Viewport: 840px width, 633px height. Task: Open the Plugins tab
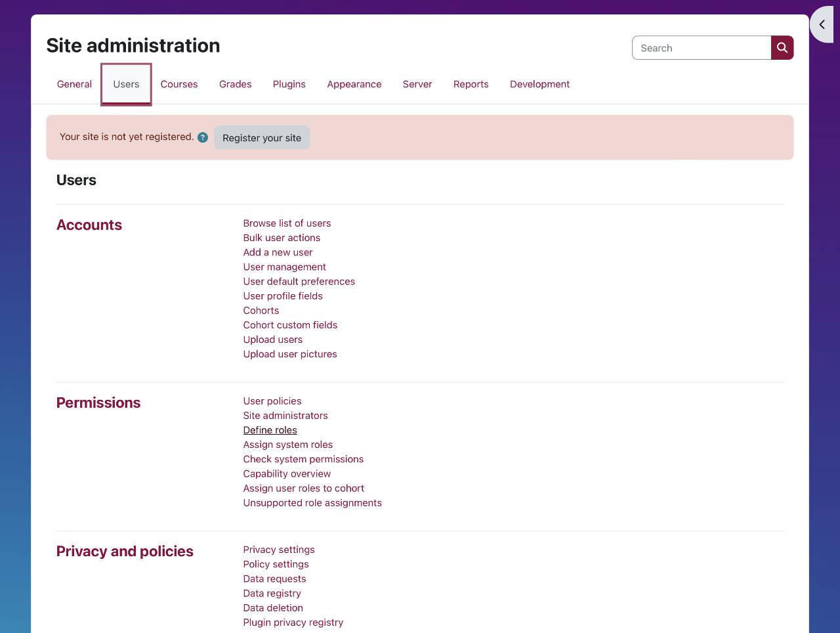click(289, 84)
